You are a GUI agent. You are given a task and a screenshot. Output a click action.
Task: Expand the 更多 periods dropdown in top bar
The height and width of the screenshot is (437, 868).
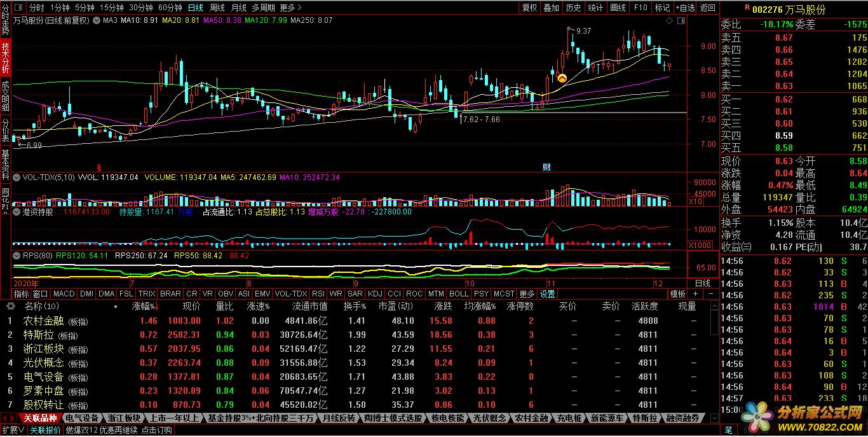tap(290, 8)
